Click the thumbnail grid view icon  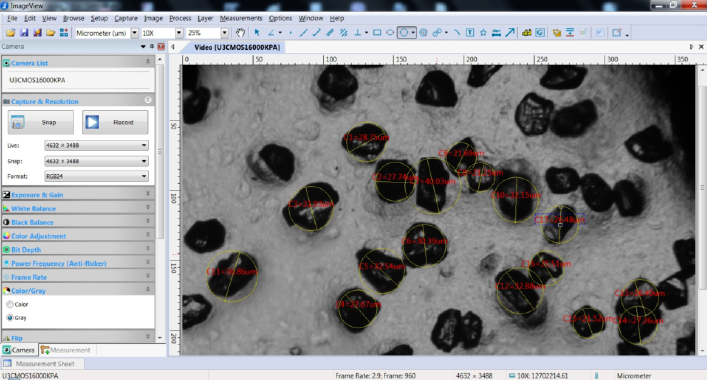[x=64, y=33]
